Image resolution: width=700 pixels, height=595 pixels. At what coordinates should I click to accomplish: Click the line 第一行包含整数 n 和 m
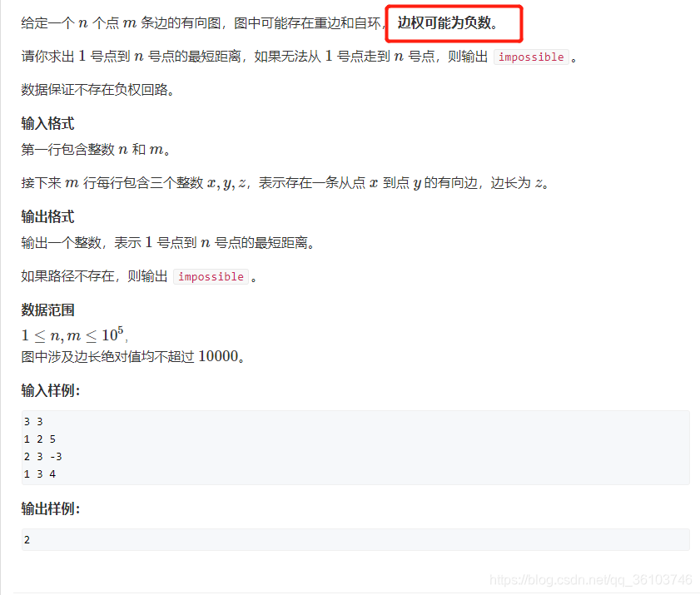pos(96,149)
